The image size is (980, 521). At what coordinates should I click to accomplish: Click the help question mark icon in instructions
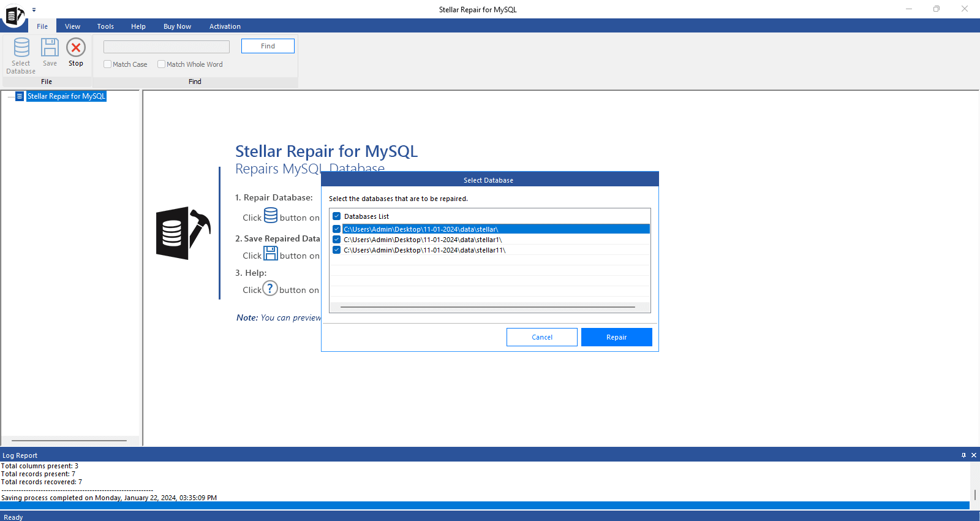click(x=270, y=288)
